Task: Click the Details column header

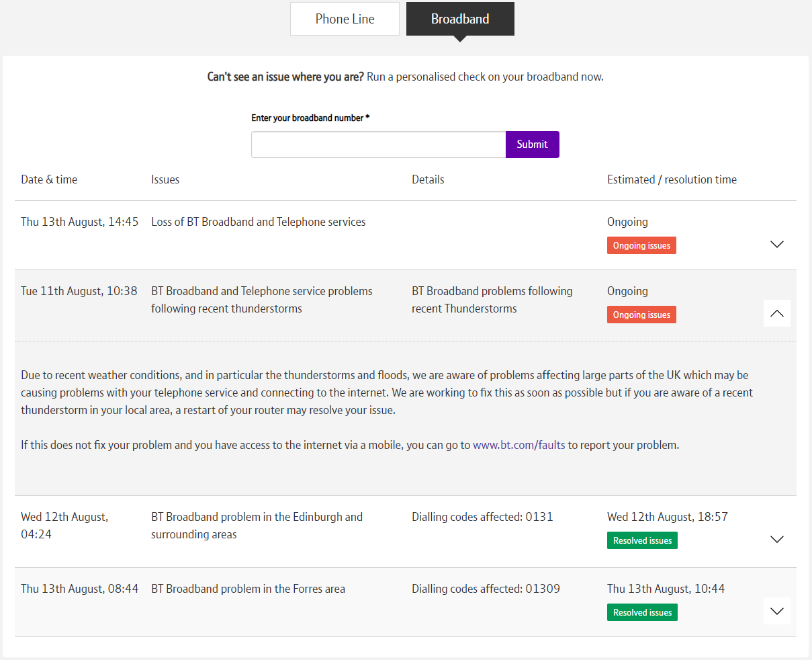Action: click(x=428, y=179)
